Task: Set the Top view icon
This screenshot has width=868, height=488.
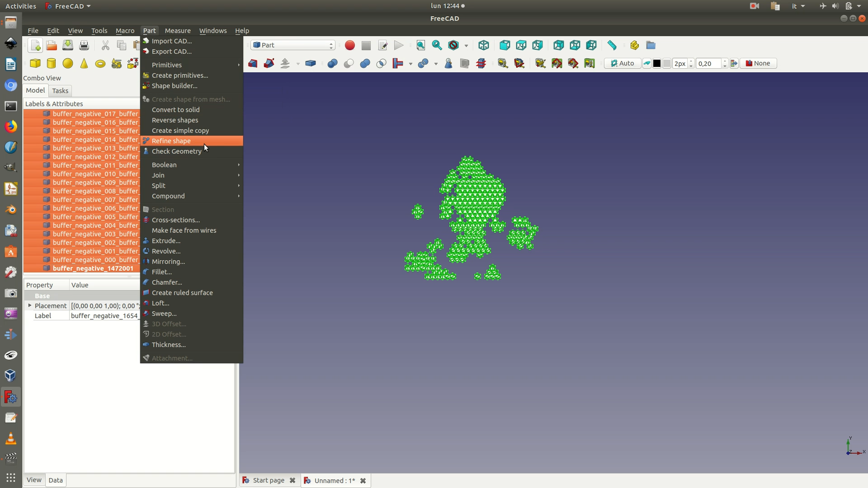Action: pos(521,45)
